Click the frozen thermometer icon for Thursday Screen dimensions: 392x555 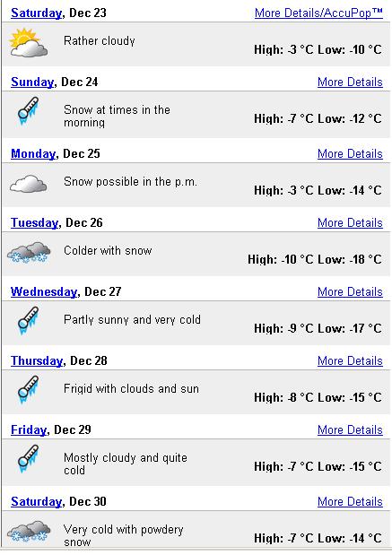pyautogui.click(x=29, y=390)
